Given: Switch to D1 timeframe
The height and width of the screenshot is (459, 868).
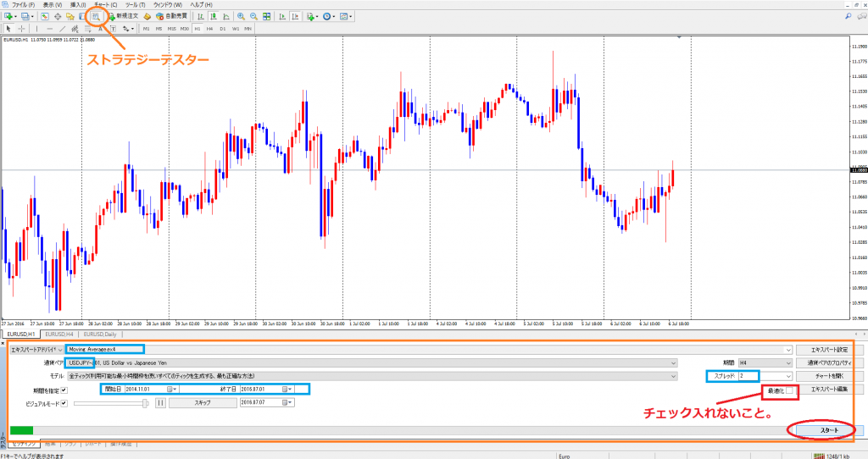Looking at the screenshot, I should [223, 28].
